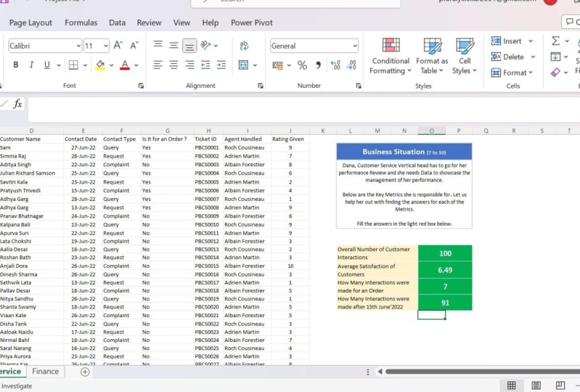Click the Search box in title bar
Image resolution: width=580 pixels, height=392 pixels.
click(x=296, y=2)
